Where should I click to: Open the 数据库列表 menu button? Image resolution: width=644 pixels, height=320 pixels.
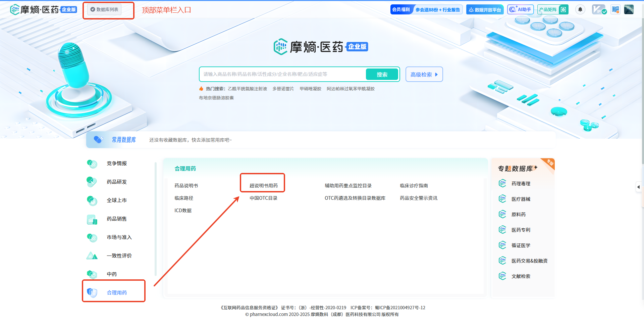pyautogui.click(x=104, y=9)
